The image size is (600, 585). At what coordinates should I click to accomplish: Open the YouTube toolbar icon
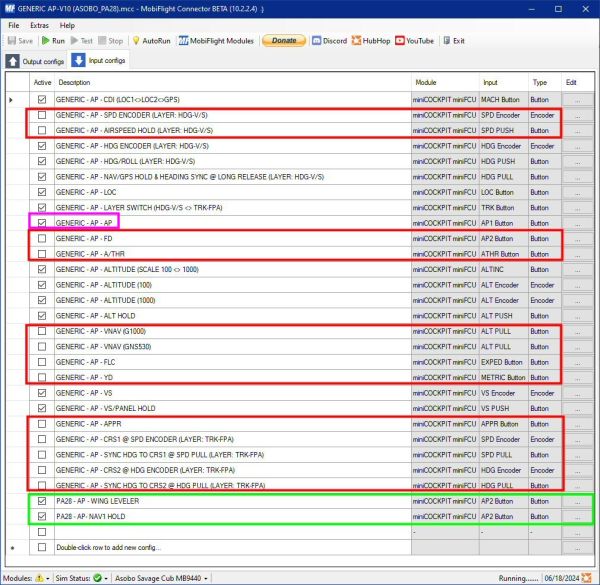click(x=399, y=41)
